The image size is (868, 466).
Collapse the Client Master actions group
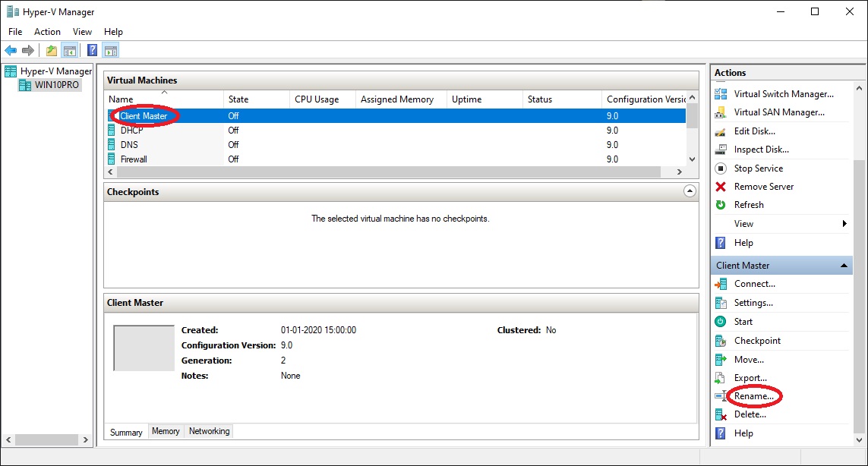[844, 266]
